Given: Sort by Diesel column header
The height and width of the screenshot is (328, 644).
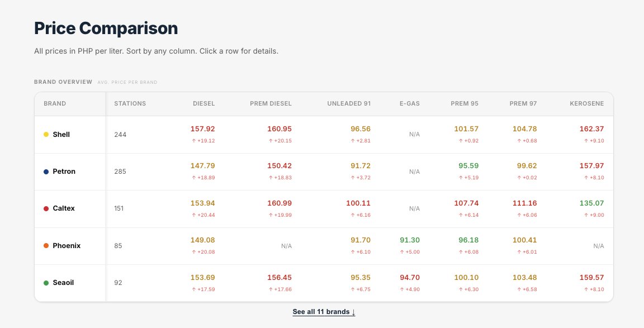Looking at the screenshot, I should coord(203,103).
